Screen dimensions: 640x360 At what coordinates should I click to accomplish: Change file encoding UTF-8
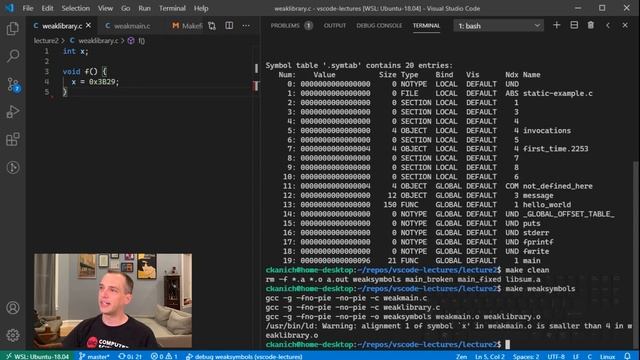556,356
